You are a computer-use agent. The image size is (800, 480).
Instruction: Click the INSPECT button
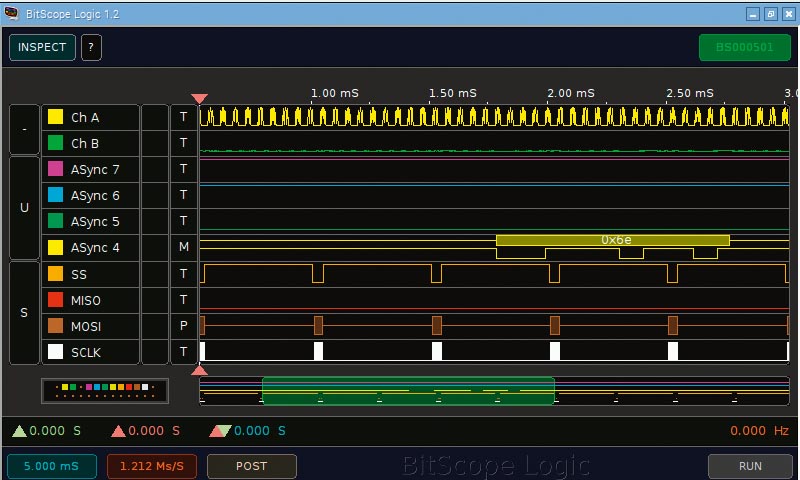(x=42, y=47)
